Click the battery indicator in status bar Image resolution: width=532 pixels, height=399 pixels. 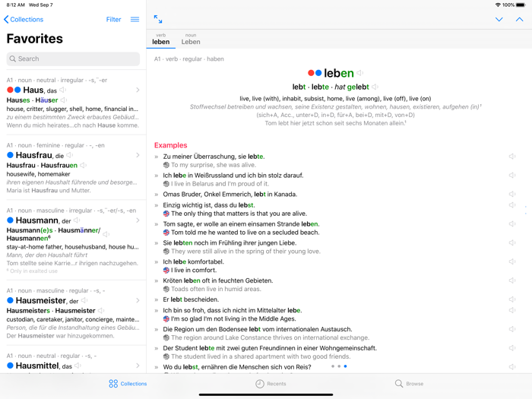(520, 5)
